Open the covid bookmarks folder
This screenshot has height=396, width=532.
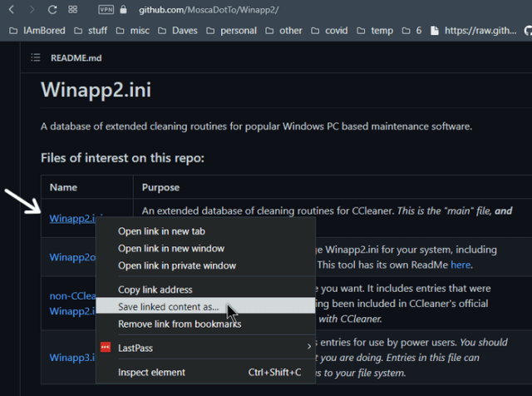tap(329, 31)
